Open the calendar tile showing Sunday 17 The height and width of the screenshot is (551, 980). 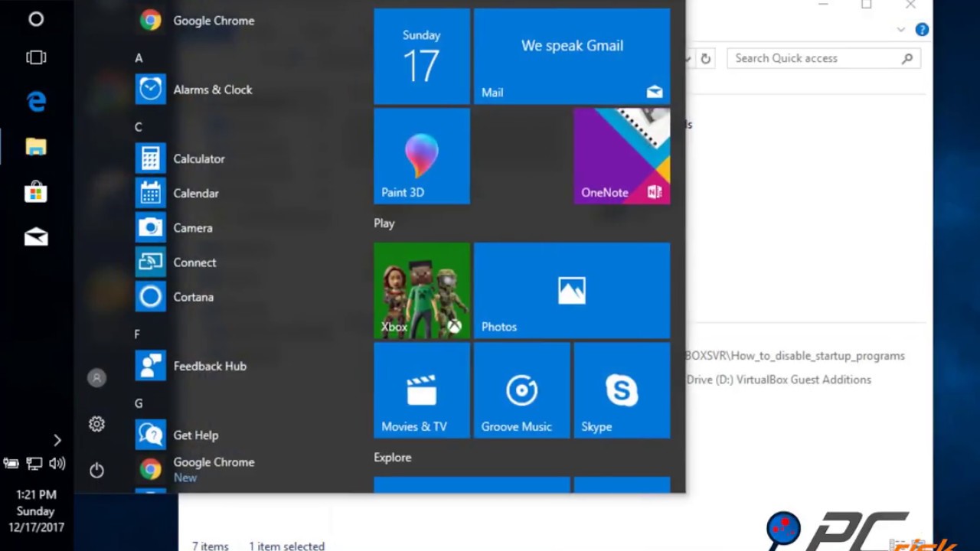click(422, 57)
